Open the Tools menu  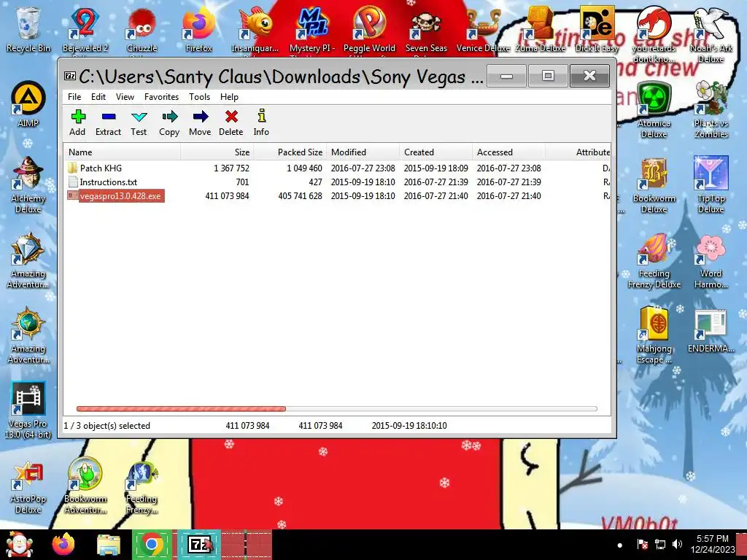click(x=199, y=97)
